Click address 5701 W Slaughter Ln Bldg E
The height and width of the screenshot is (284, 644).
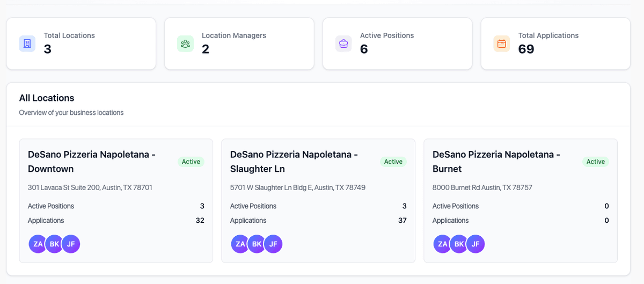click(298, 188)
